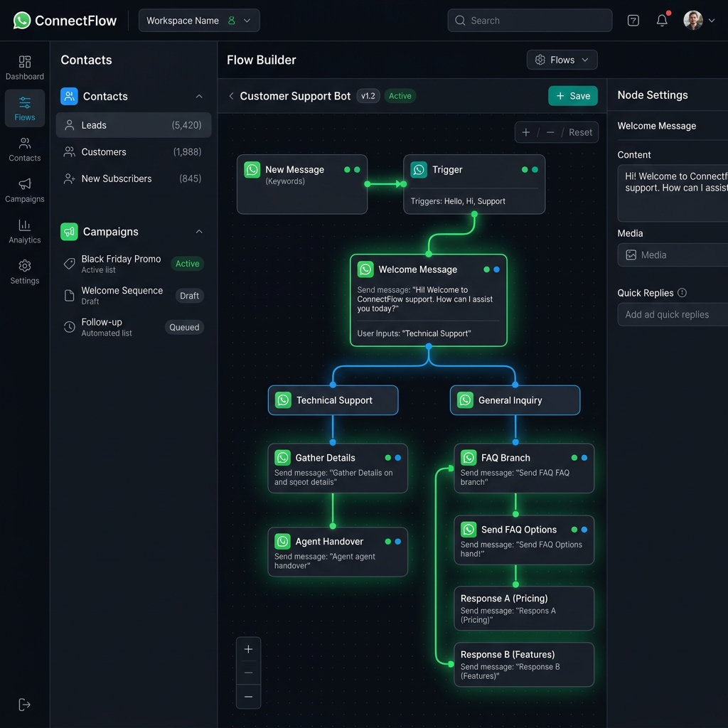Image resolution: width=728 pixels, height=728 pixels.
Task: Click the Welcome Message node icon
Action: click(x=365, y=269)
